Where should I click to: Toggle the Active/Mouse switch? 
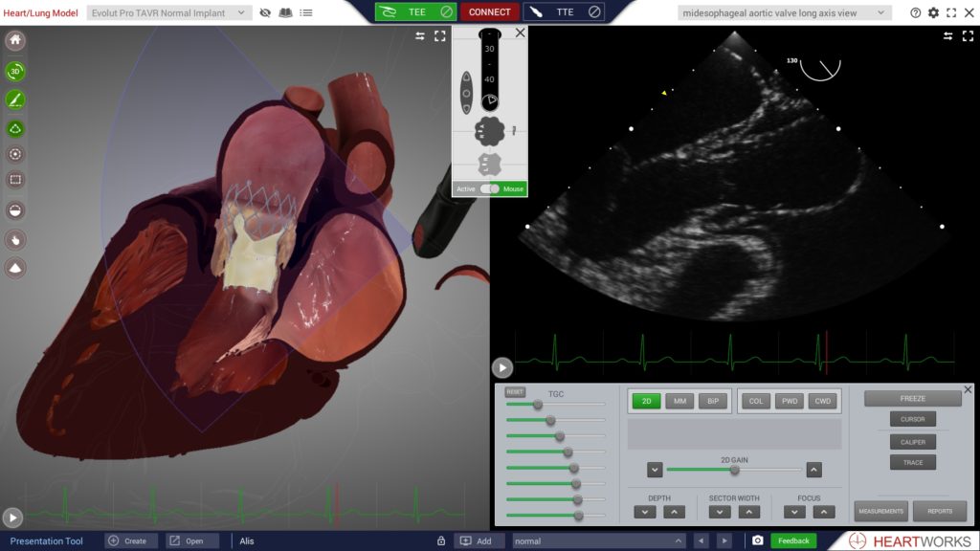click(490, 188)
